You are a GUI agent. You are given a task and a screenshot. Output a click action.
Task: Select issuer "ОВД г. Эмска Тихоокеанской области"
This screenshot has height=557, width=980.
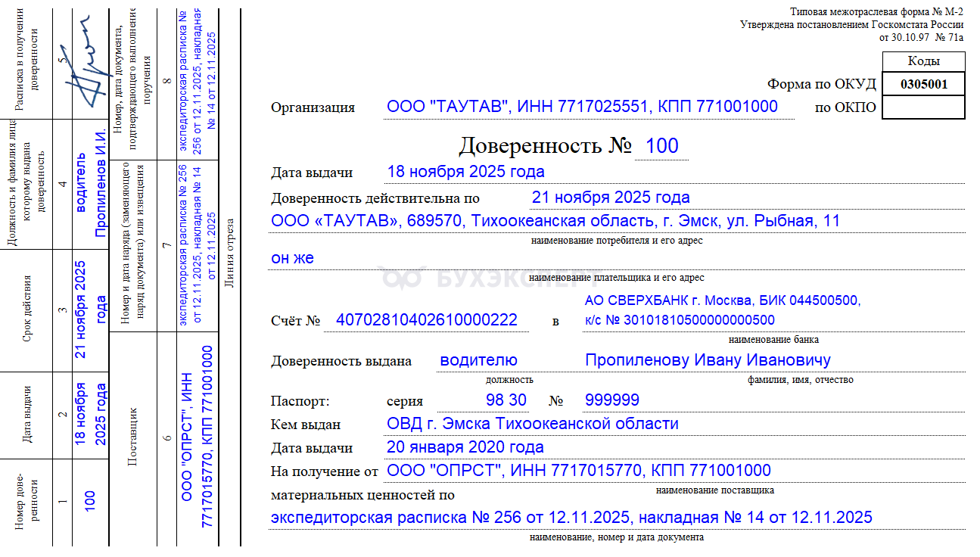[533, 424]
